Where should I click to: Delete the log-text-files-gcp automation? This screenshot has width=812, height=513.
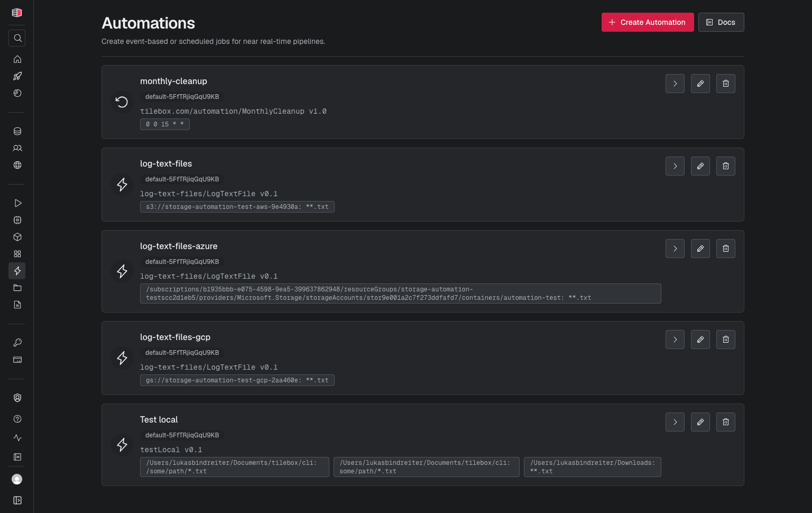pos(726,340)
